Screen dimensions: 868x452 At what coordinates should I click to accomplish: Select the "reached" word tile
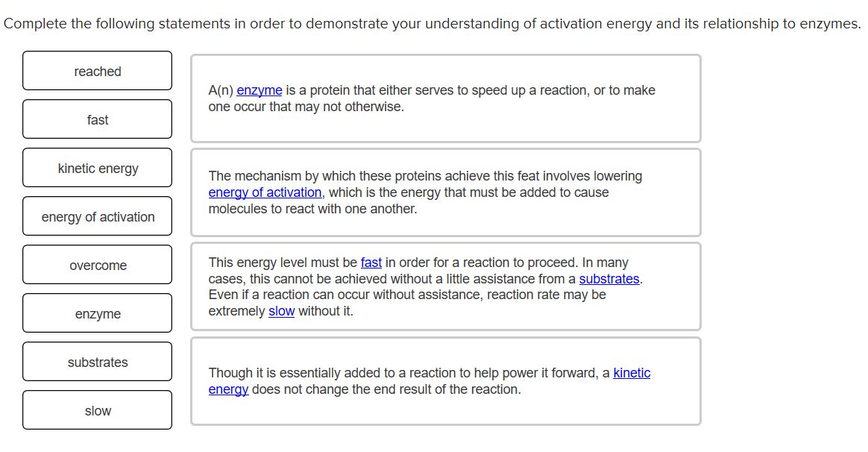pyautogui.click(x=97, y=71)
